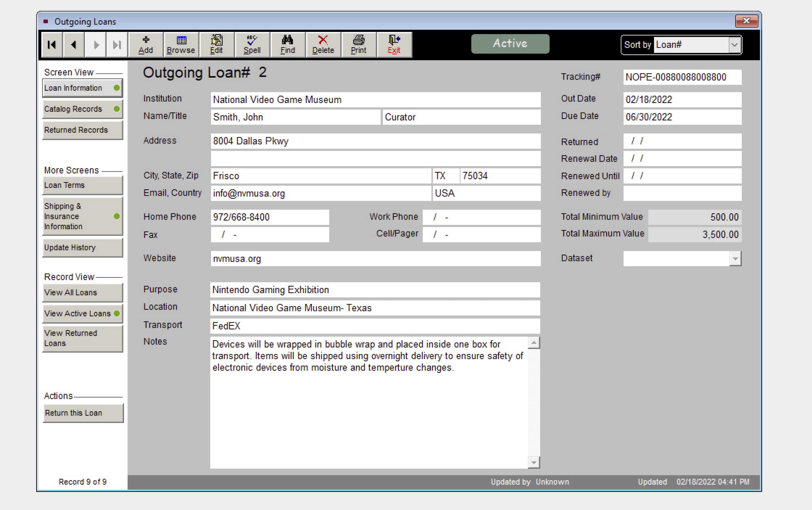Open Shipping & Insurance Information screen
The image size is (812, 510).
(82, 216)
